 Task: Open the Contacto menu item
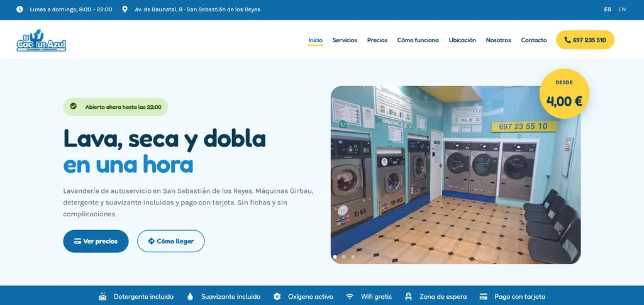pos(534,40)
